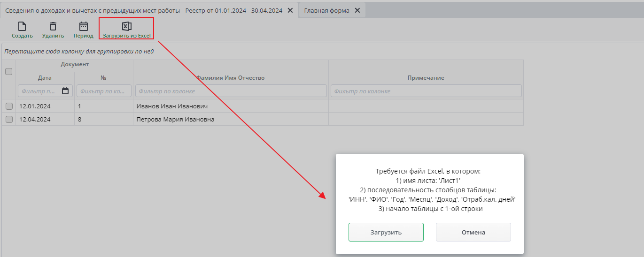Click Загрузить из Excel toolbar icon
The image size is (644, 257).
126,26
